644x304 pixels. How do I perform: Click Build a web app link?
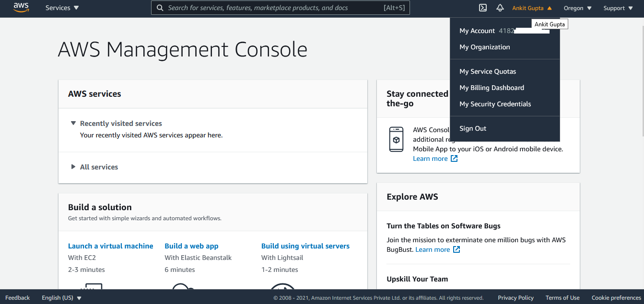[x=191, y=246]
